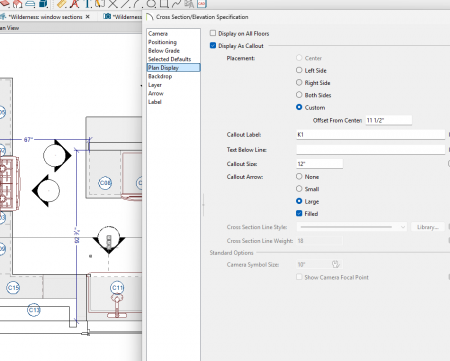Choose the straight line drawing tool
Image resolution: width=450 pixels, height=361 pixels.
[125, 3]
